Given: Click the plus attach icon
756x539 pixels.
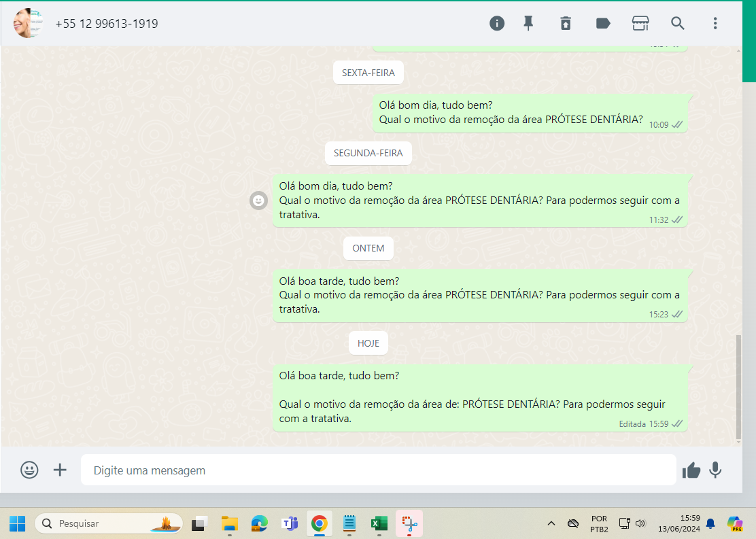Looking at the screenshot, I should click(x=61, y=470).
